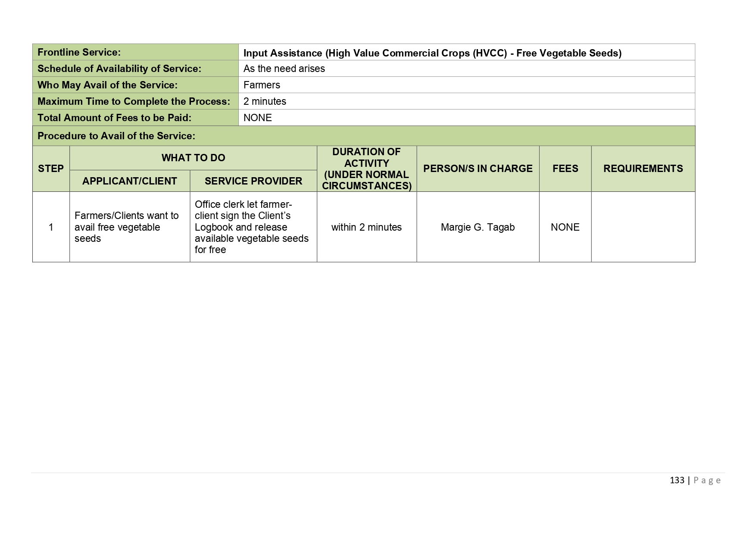This screenshot has height=535, width=756.
Task: Click the 'Frontline Service:' label
Action: pos(79,53)
